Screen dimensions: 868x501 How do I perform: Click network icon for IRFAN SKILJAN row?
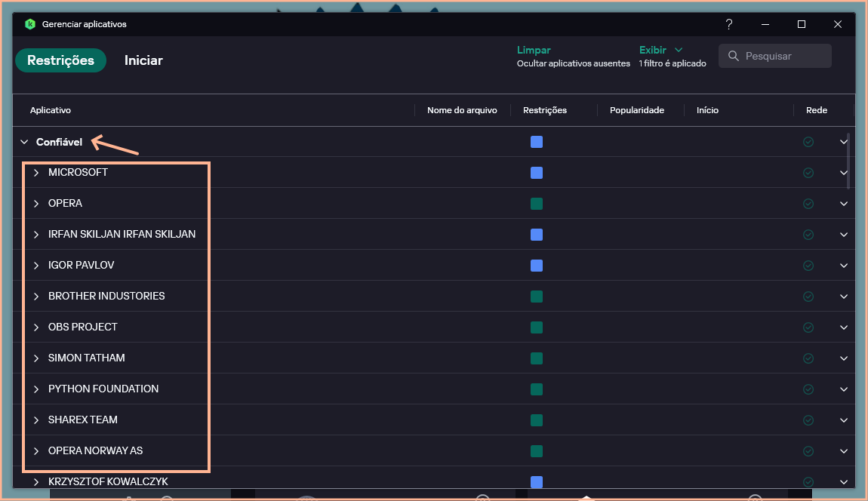pos(808,235)
